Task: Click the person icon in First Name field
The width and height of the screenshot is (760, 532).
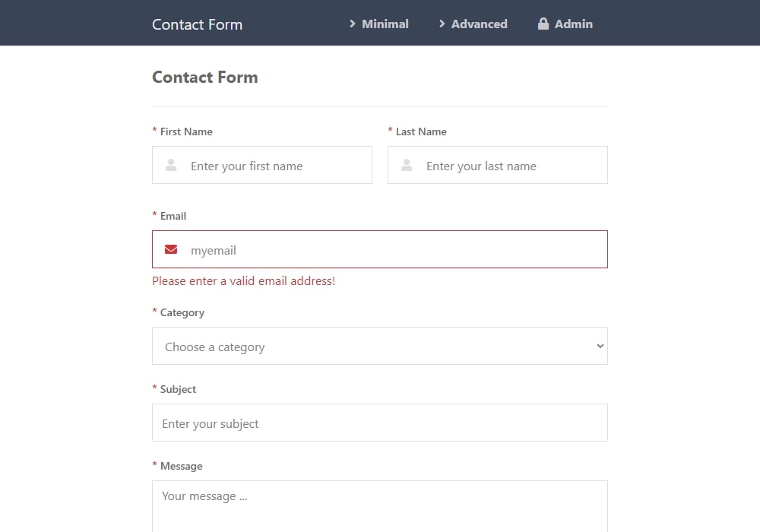Action: click(x=171, y=165)
